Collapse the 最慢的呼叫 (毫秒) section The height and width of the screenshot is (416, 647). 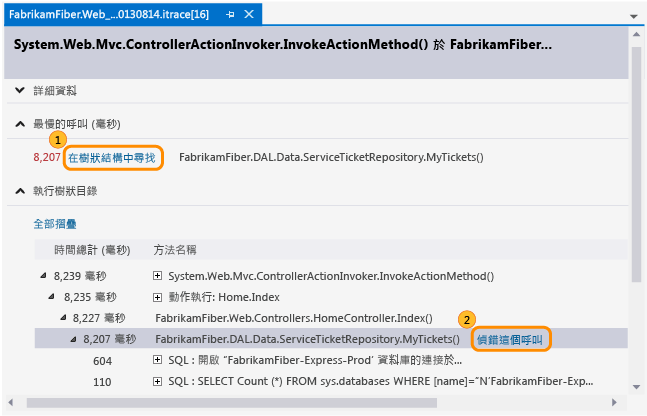click(20, 124)
